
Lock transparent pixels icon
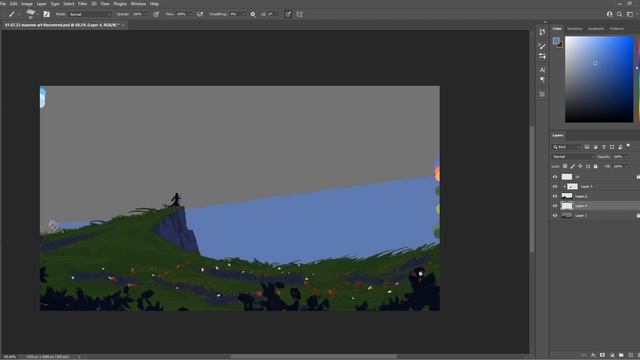(x=565, y=166)
